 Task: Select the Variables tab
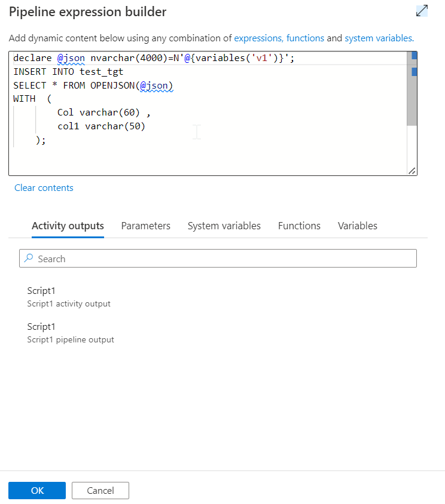click(x=357, y=226)
